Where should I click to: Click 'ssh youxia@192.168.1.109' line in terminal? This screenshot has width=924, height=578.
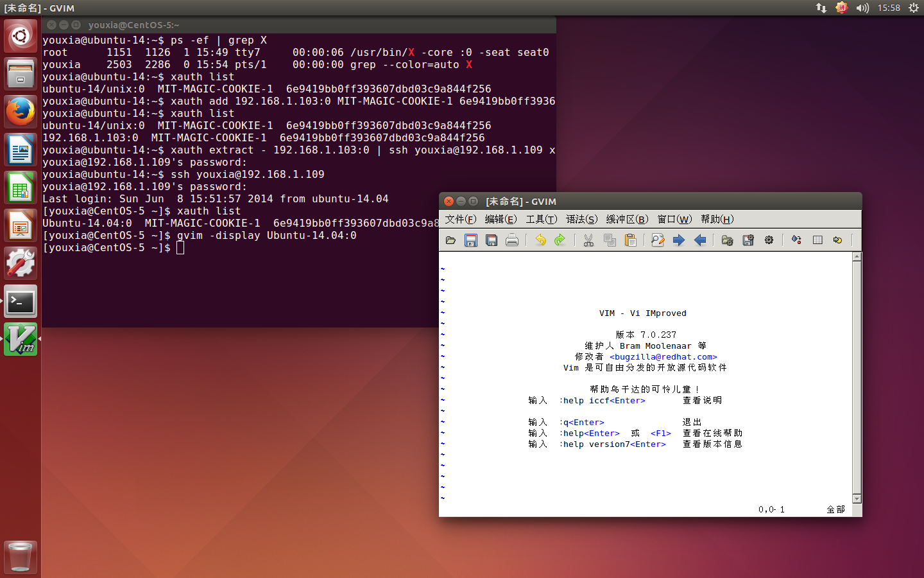248,175
